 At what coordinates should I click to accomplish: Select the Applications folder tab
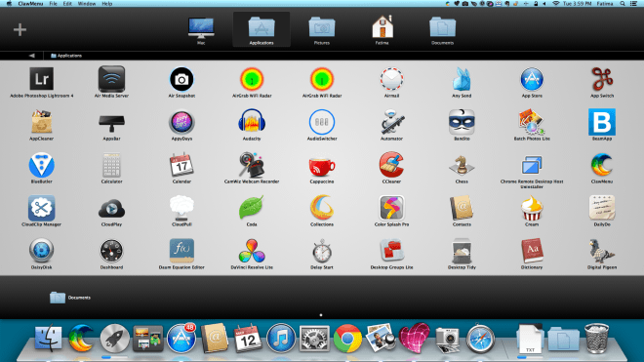click(x=262, y=30)
